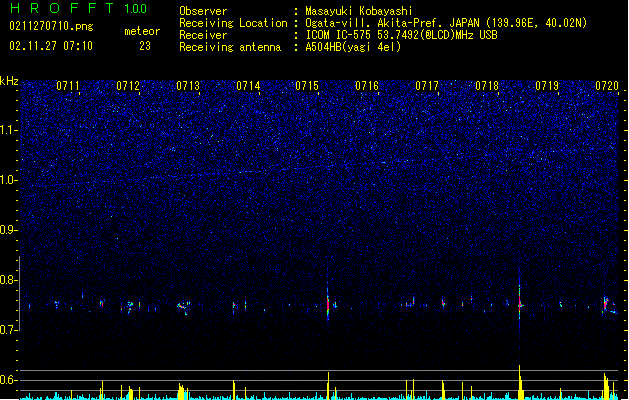Screen dimensions: 629x400
Task: Click the tallest yellow intensity bar after 0718
Action: [520, 382]
